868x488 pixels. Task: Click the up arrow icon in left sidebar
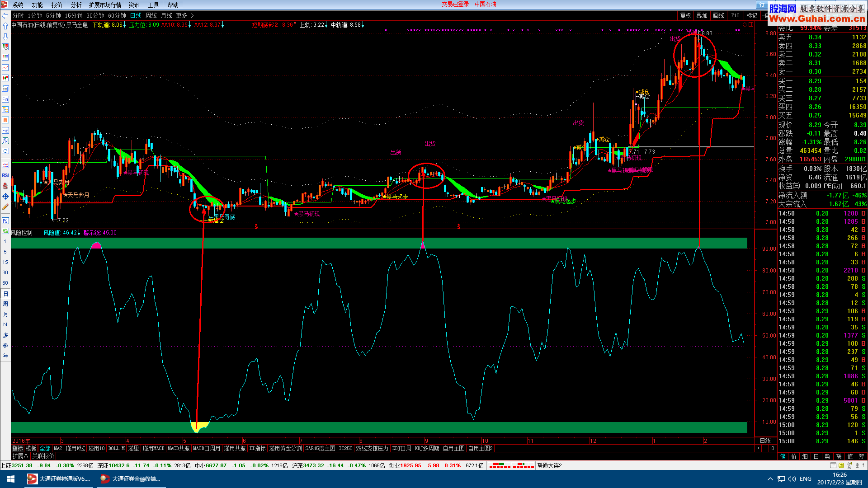tap(5, 26)
